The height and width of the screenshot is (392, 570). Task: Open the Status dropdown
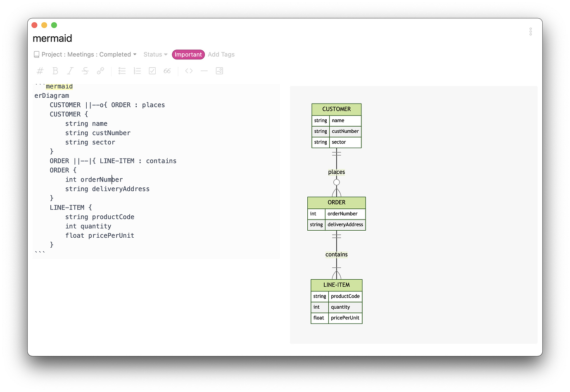click(x=155, y=54)
